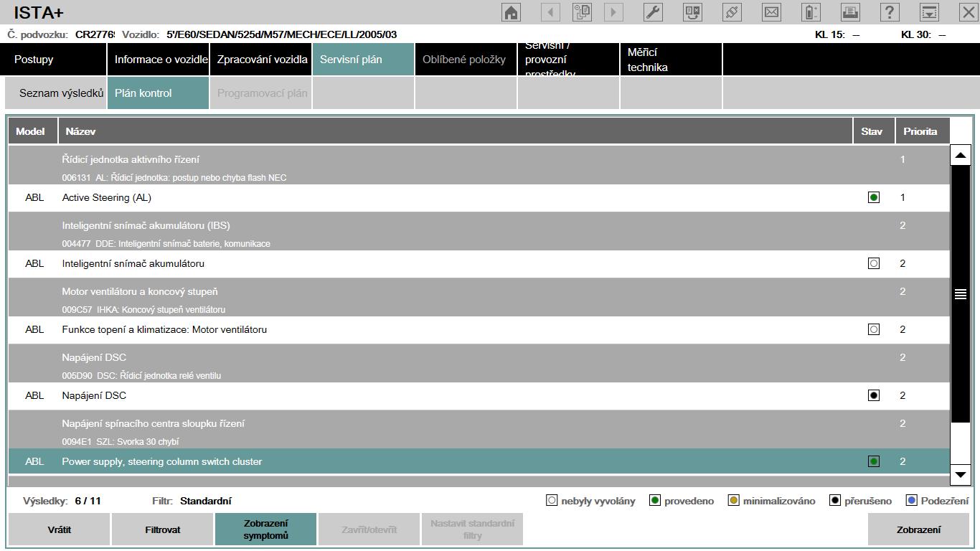The width and height of the screenshot is (980, 551).
Task: Click the printer icon
Action: coord(850,12)
